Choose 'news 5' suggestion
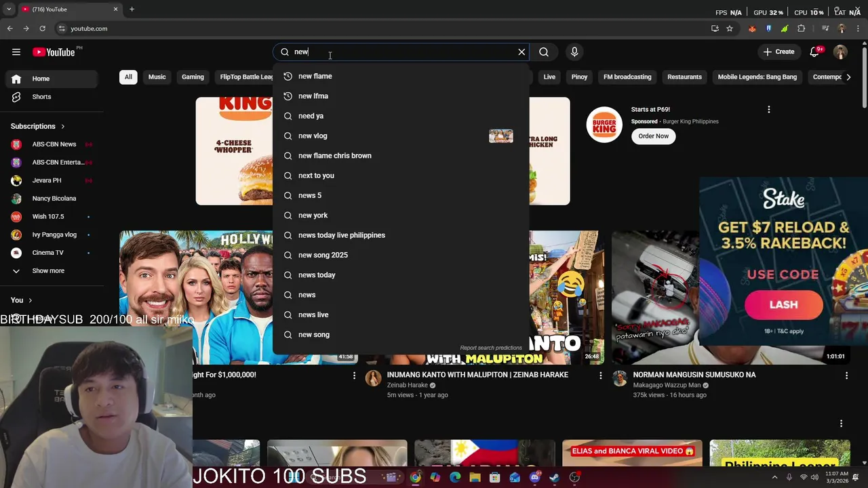Viewport: 868px width, 488px height. pyautogui.click(x=401, y=195)
